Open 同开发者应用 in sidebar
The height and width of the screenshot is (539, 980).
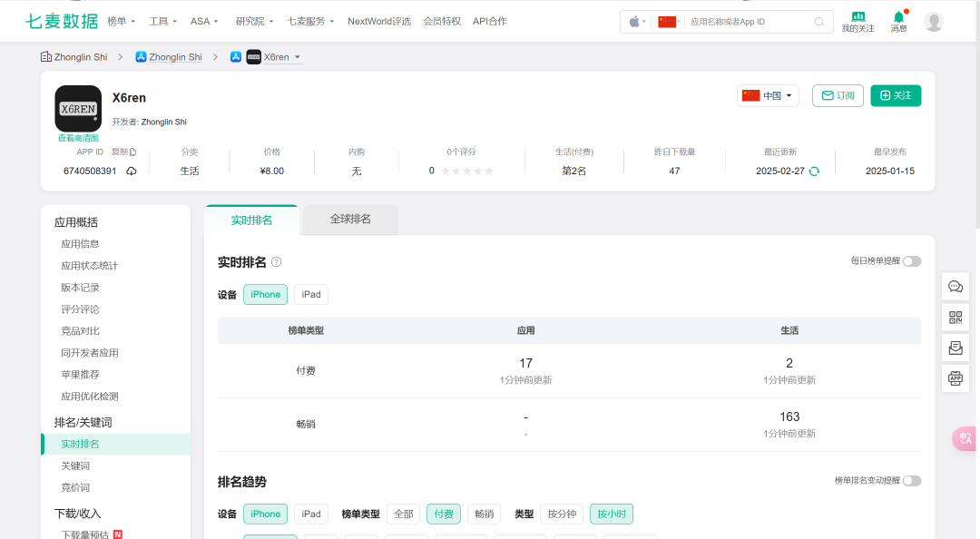pyautogui.click(x=89, y=353)
